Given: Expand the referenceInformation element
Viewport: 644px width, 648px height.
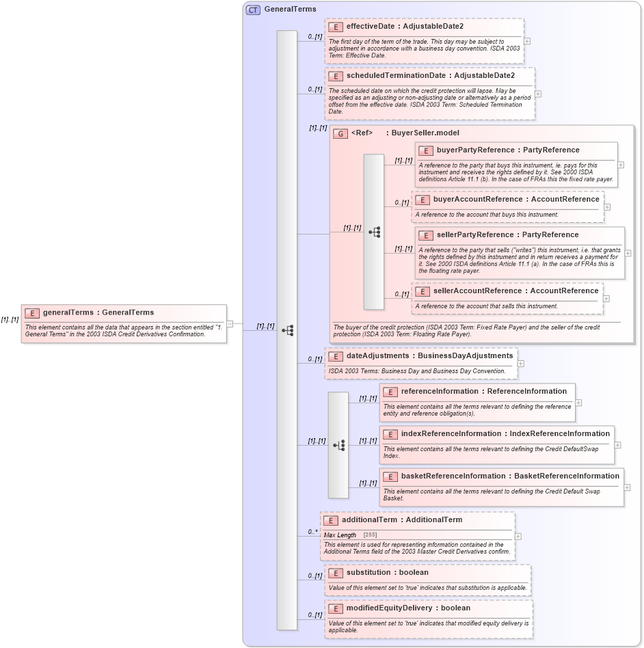Looking at the screenshot, I should click(x=578, y=403).
